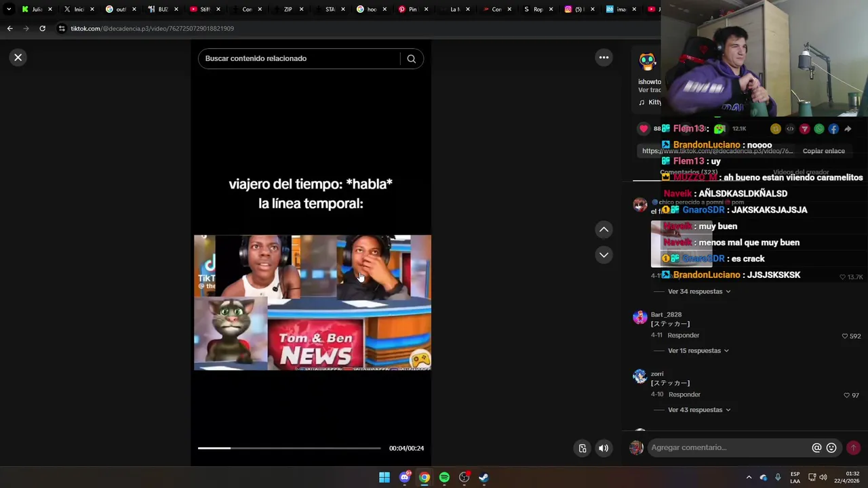Reply to Bart_2828's comment

(683, 335)
